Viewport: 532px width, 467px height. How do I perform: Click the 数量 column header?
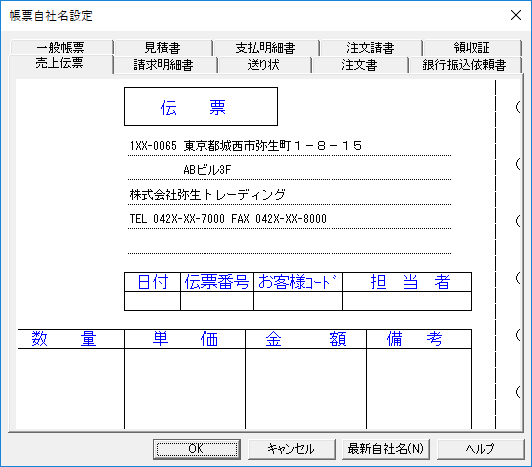(x=71, y=339)
